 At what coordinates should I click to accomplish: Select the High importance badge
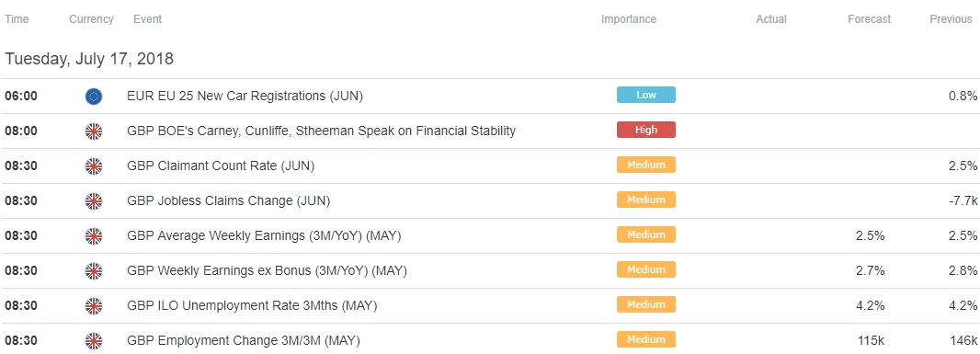(646, 130)
